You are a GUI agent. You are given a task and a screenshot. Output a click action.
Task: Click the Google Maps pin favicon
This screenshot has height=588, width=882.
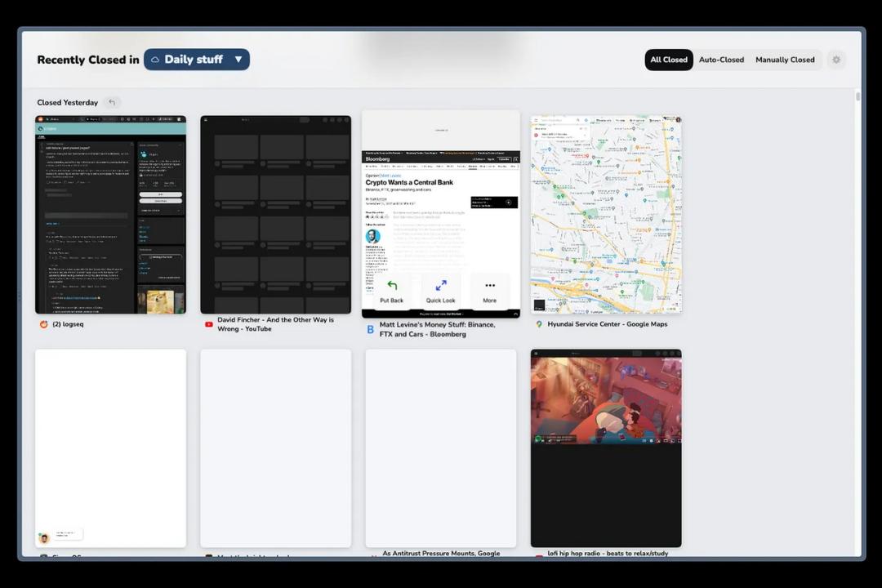point(539,325)
